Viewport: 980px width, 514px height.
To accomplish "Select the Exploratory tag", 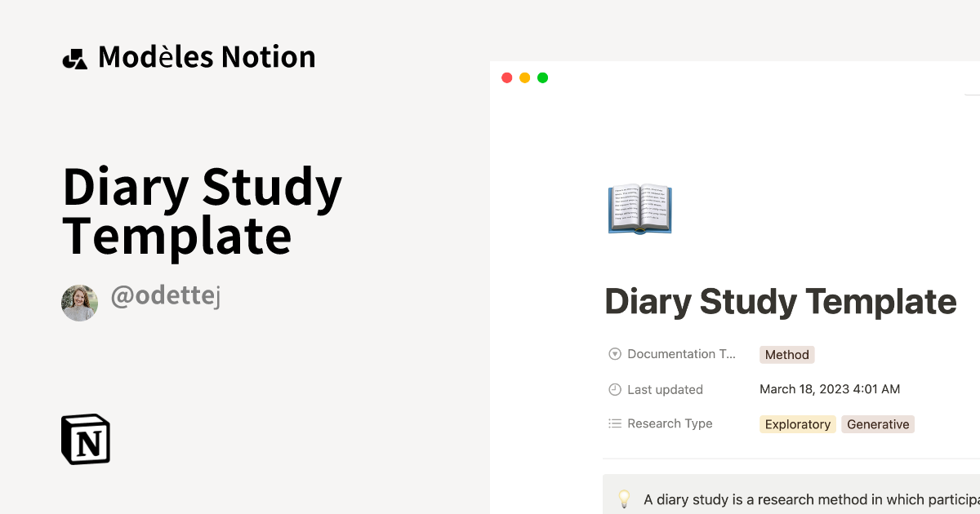I will pos(797,424).
